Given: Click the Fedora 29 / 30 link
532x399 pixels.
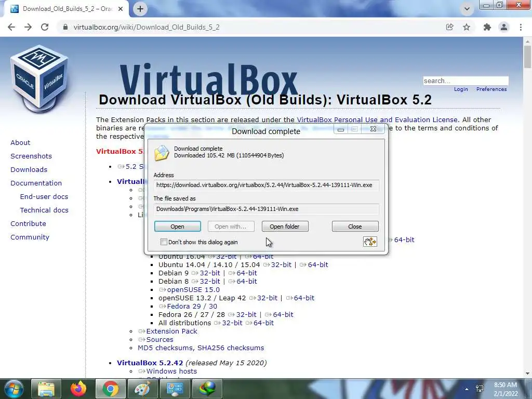Looking at the screenshot, I should coord(192,307).
